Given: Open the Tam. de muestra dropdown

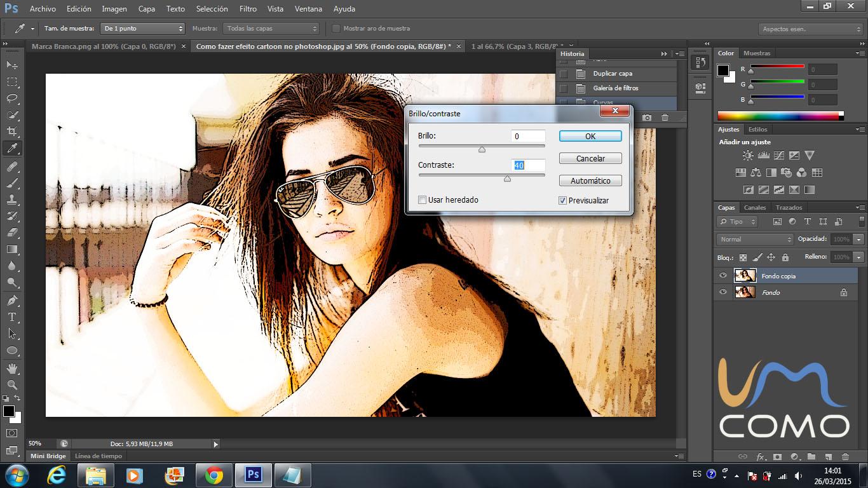Looking at the screenshot, I should tap(144, 29).
